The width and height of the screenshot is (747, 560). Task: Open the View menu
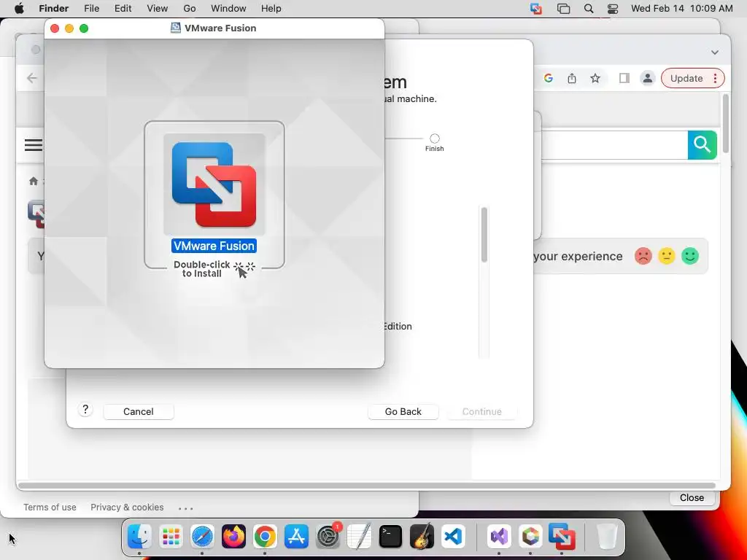(158, 9)
